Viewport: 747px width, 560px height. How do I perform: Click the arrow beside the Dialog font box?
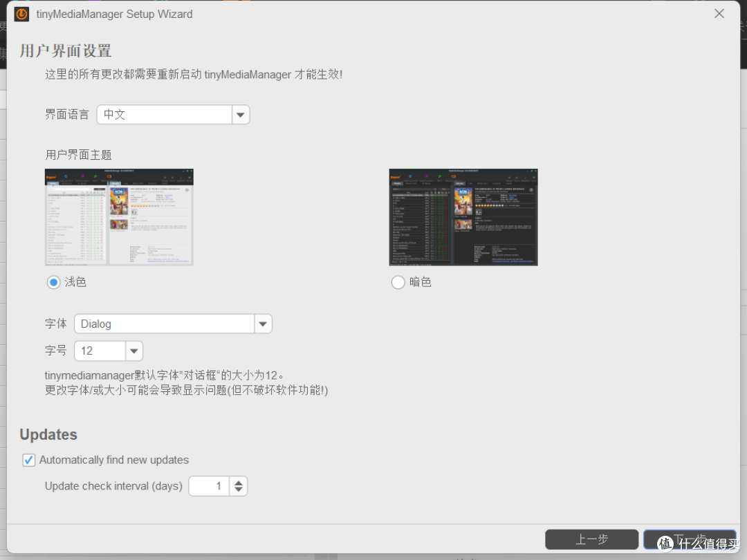[x=263, y=324]
